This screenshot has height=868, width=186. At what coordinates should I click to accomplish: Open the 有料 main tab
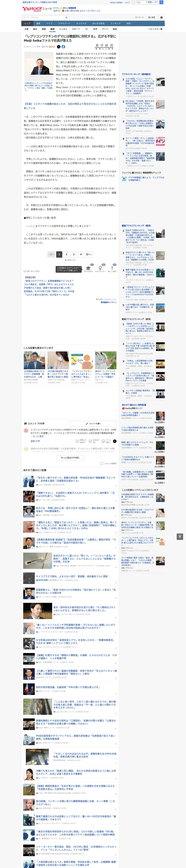pyautogui.click(x=128, y=24)
